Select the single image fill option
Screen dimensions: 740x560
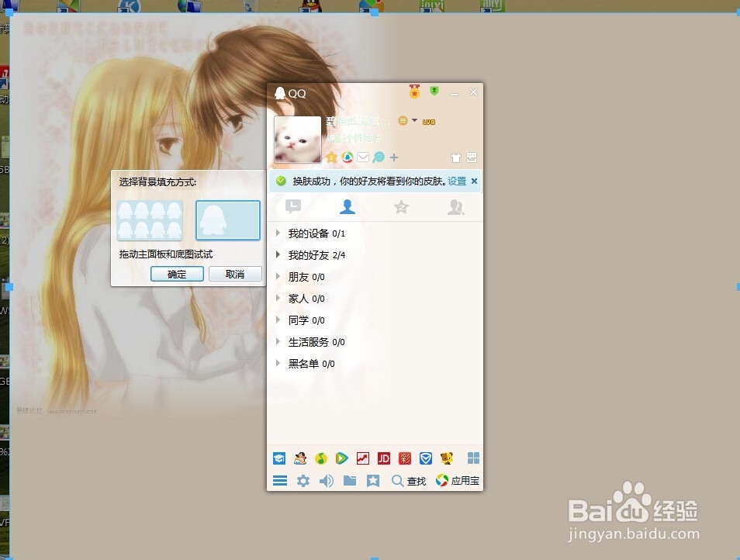click(x=228, y=220)
